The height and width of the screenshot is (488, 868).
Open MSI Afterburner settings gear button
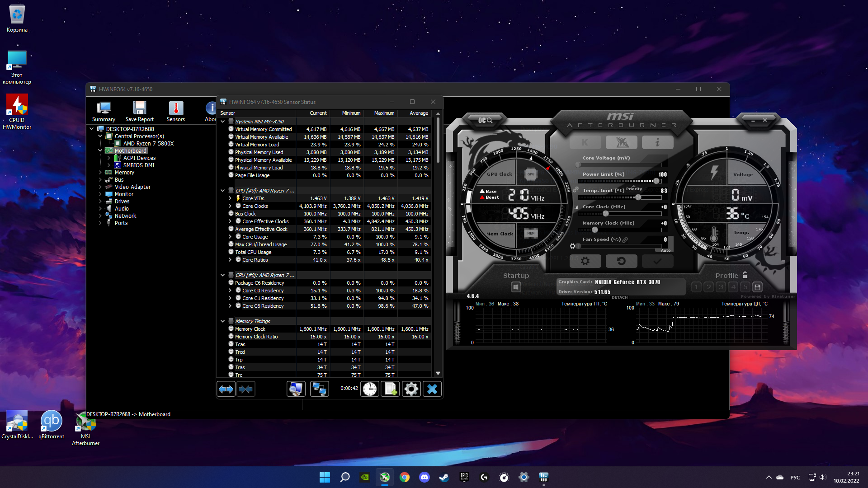[585, 261]
